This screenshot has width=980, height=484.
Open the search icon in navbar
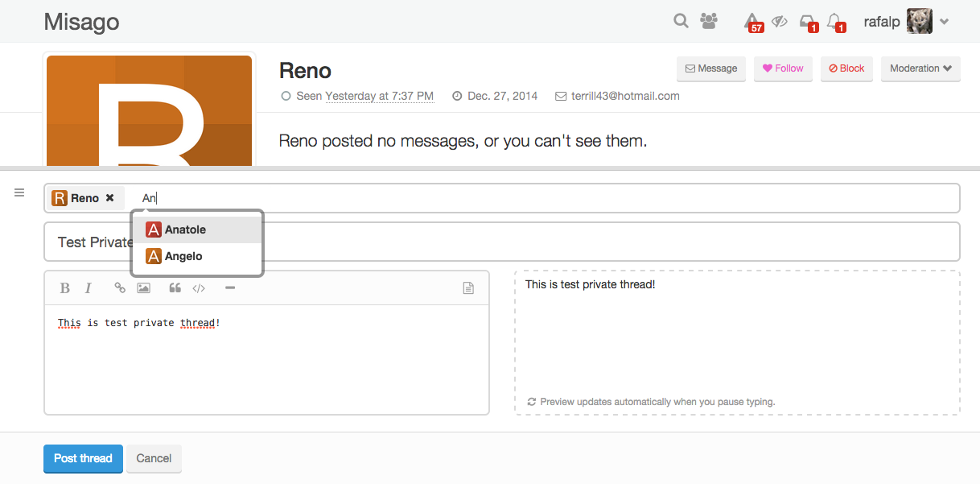point(681,22)
